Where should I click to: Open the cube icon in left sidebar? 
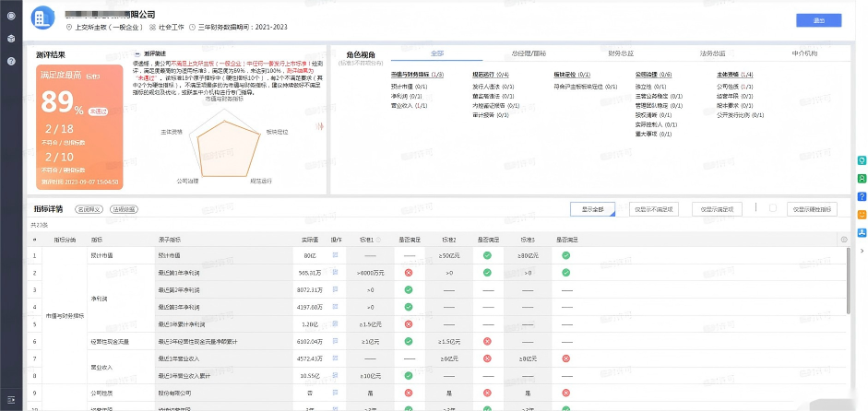point(10,39)
